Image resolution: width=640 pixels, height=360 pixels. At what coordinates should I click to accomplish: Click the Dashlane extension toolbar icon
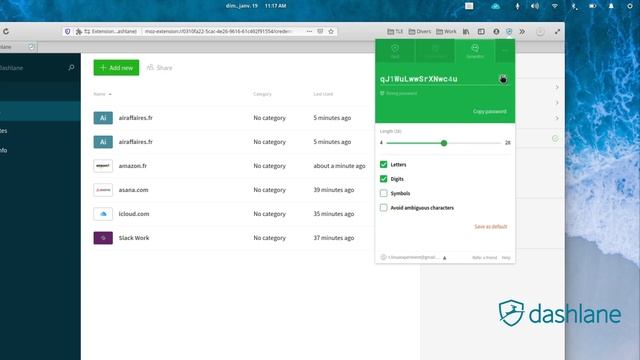[x=509, y=31]
